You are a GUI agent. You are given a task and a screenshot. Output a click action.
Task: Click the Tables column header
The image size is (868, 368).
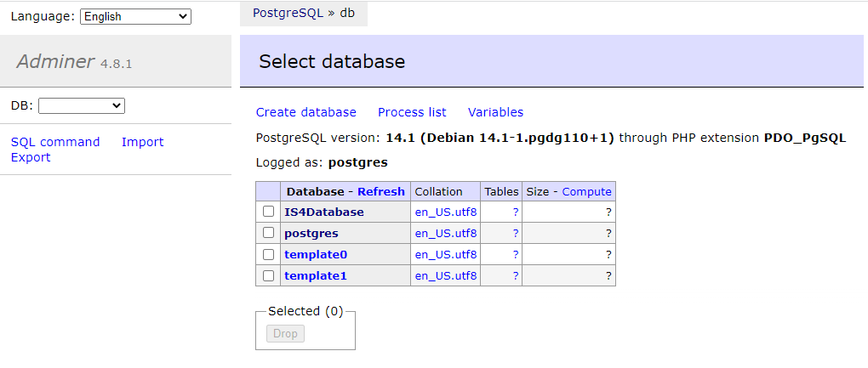(x=501, y=192)
